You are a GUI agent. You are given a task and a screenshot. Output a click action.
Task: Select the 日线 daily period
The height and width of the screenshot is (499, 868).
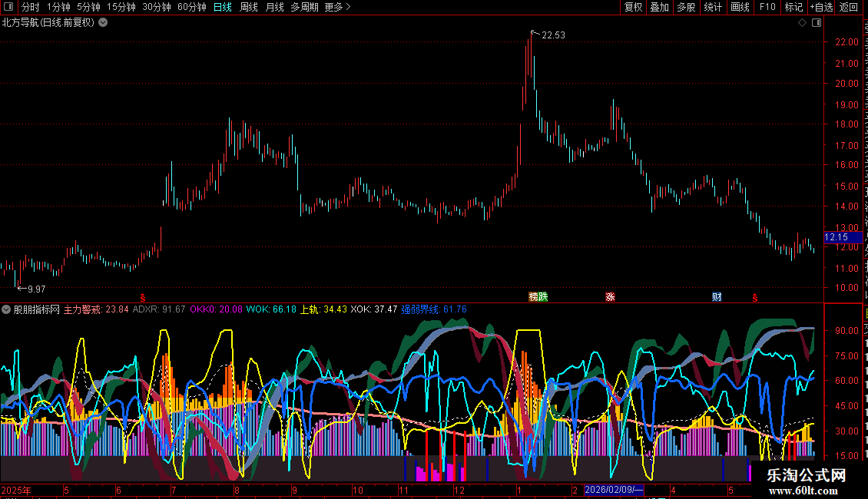pyautogui.click(x=223, y=7)
